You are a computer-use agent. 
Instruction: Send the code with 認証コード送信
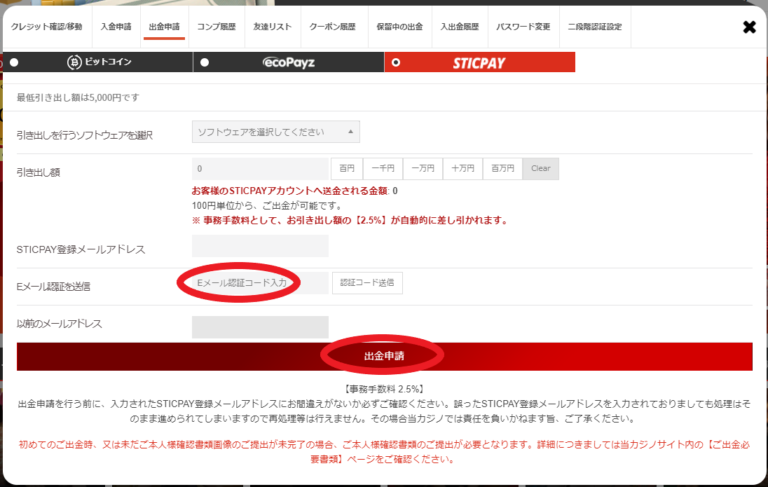click(x=367, y=283)
